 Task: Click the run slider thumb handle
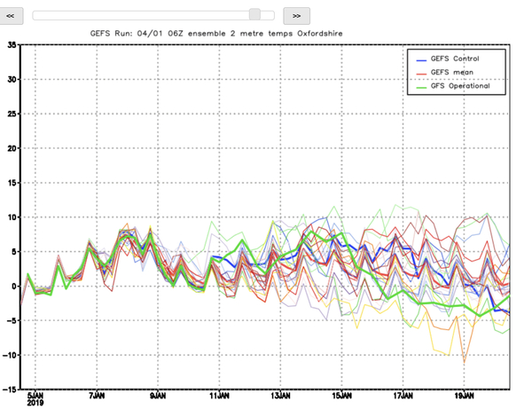click(x=254, y=14)
